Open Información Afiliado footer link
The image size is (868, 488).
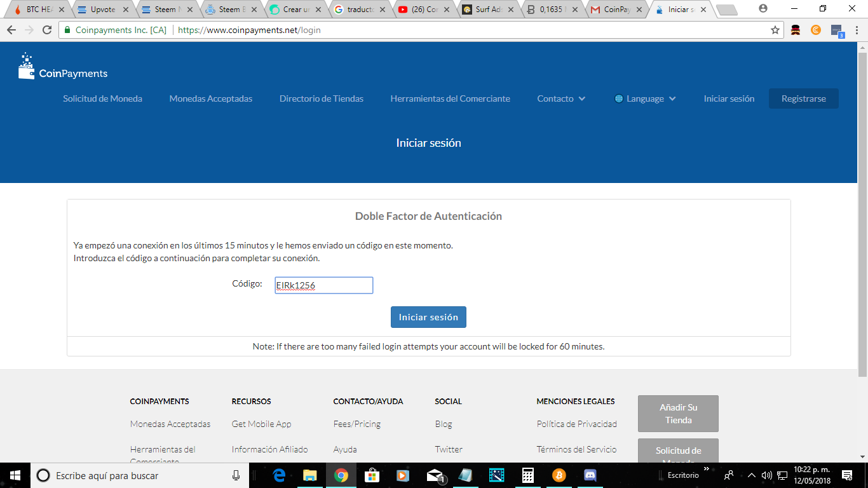[270, 449]
